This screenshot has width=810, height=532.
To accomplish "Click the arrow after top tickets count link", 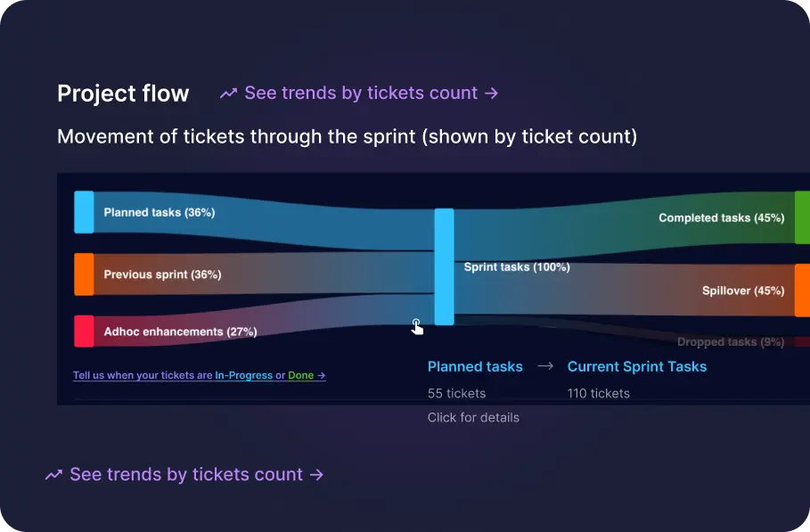I will tap(491, 93).
